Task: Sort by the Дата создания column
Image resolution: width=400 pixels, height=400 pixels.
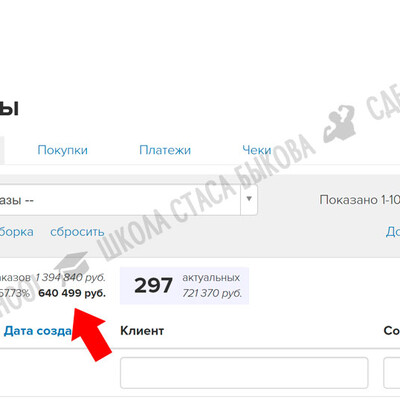Action: tap(37, 331)
